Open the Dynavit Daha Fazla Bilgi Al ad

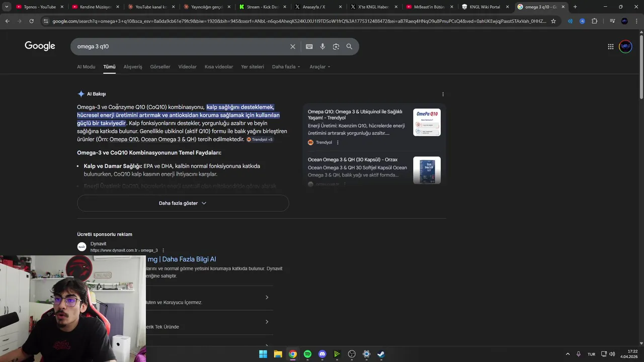click(x=182, y=259)
